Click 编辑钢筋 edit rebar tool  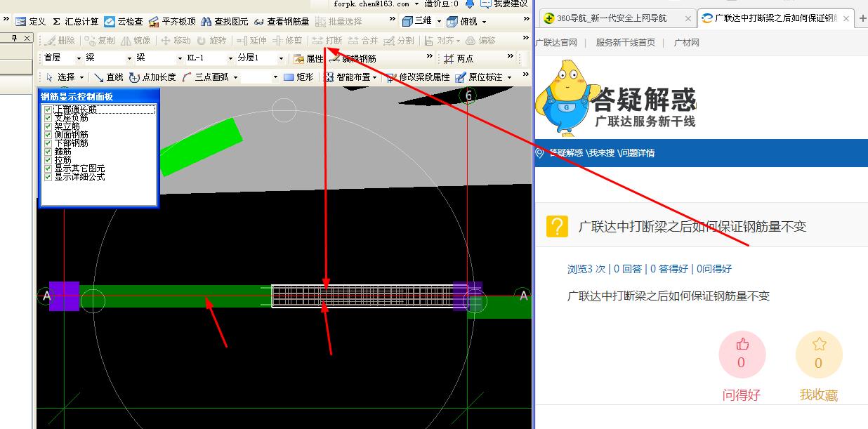pyautogui.click(x=353, y=58)
